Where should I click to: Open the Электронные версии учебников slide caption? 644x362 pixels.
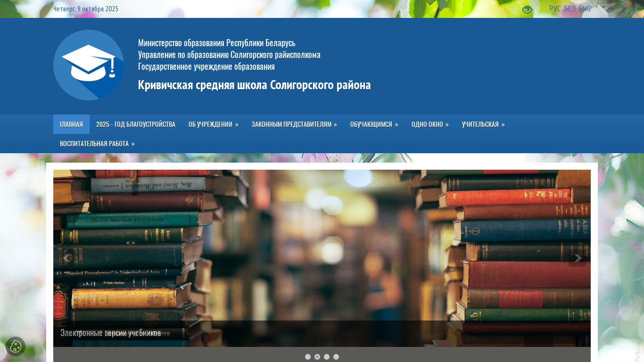[x=111, y=333]
